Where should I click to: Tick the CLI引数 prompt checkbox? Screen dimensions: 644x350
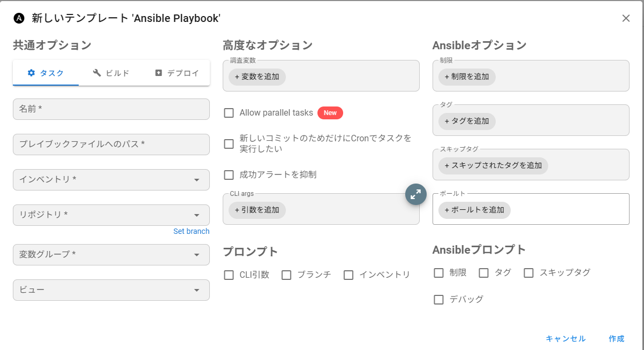(229, 275)
